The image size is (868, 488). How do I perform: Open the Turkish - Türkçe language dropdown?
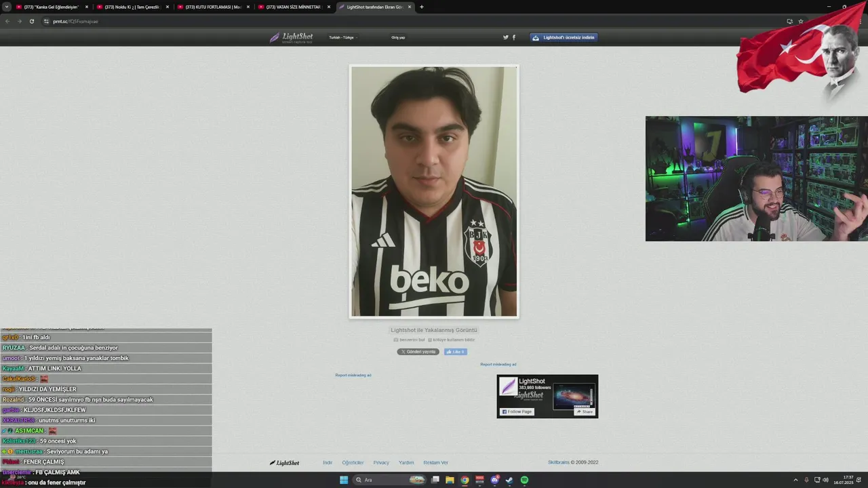[x=342, y=37]
